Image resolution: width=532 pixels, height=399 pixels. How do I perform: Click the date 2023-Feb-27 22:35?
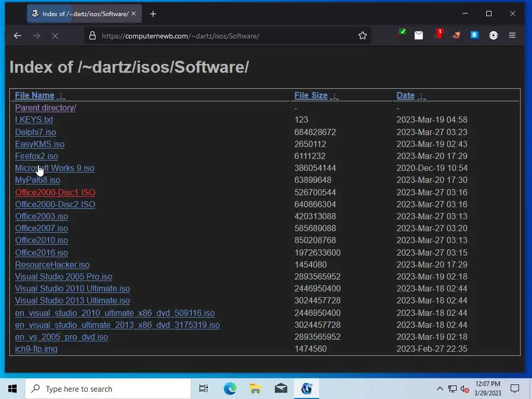[x=432, y=349]
